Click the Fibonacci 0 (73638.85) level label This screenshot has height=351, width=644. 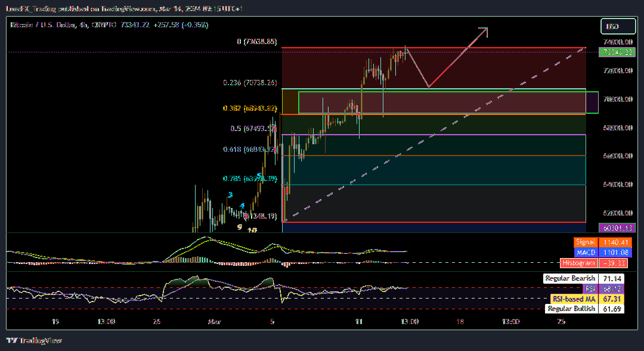click(x=256, y=42)
